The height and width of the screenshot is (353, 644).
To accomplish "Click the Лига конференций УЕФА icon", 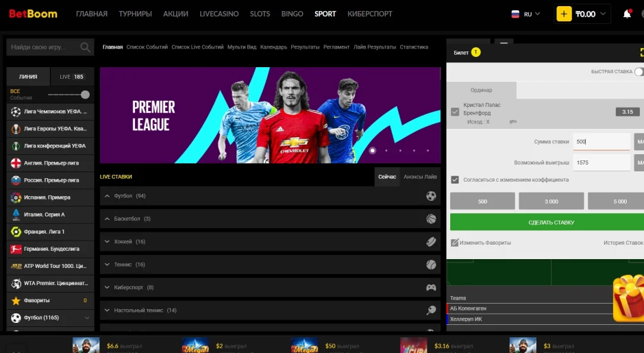I will (x=16, y=146).
